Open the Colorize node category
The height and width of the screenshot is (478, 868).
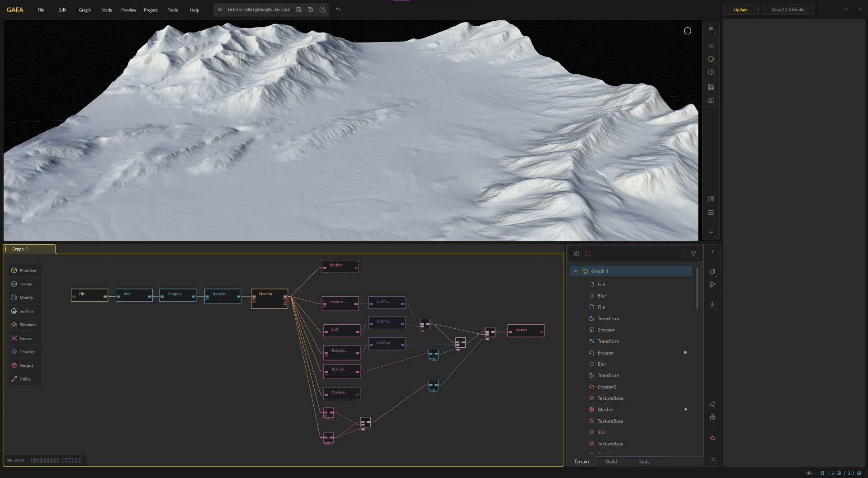(25, 352)
